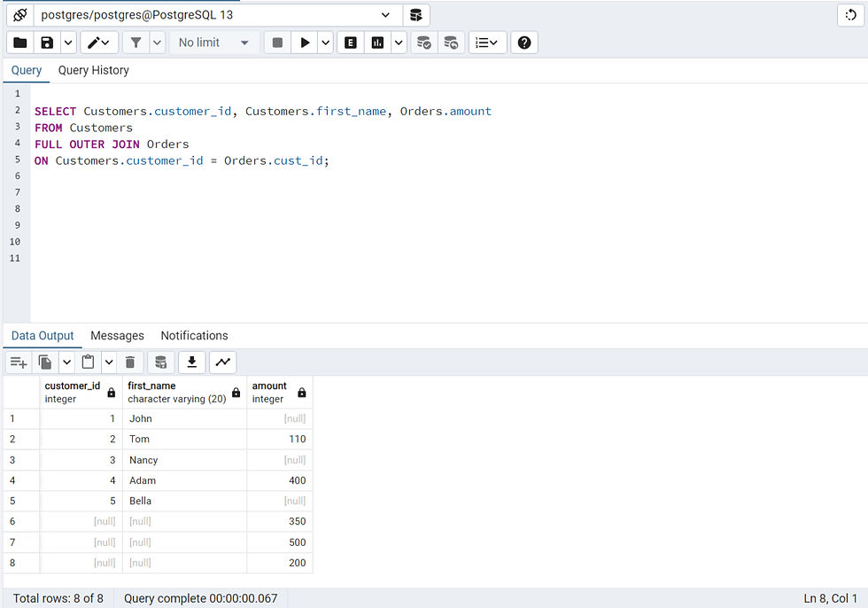Viewport: 868px width, 608px height.
Task: Click the Query complete 00:00:00.067 status
Action: click(200, 598)
